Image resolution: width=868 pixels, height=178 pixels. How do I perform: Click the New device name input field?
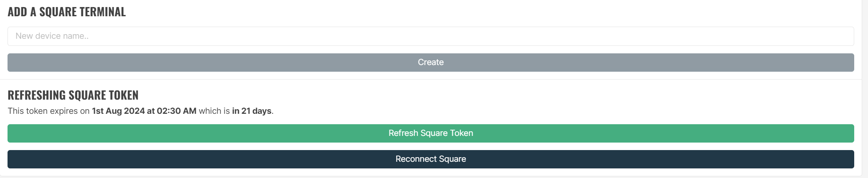[x=430, y=36]
